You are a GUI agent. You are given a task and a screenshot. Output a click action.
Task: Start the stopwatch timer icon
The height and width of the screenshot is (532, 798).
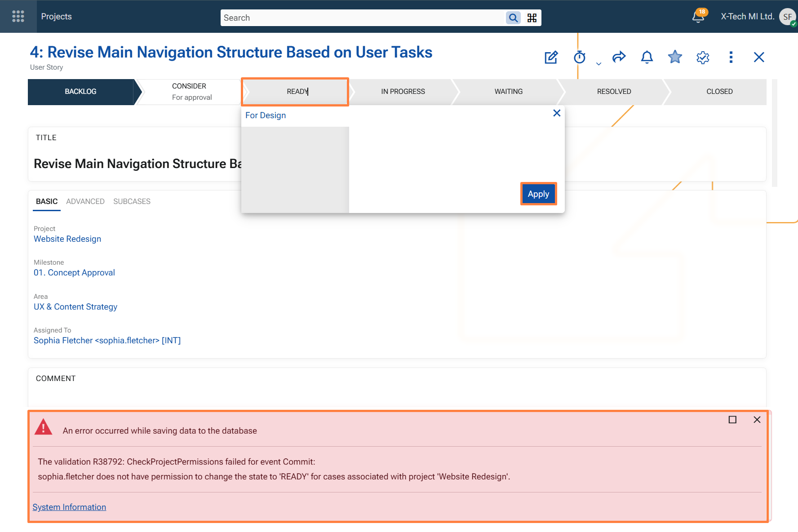[x=580, y=57]
